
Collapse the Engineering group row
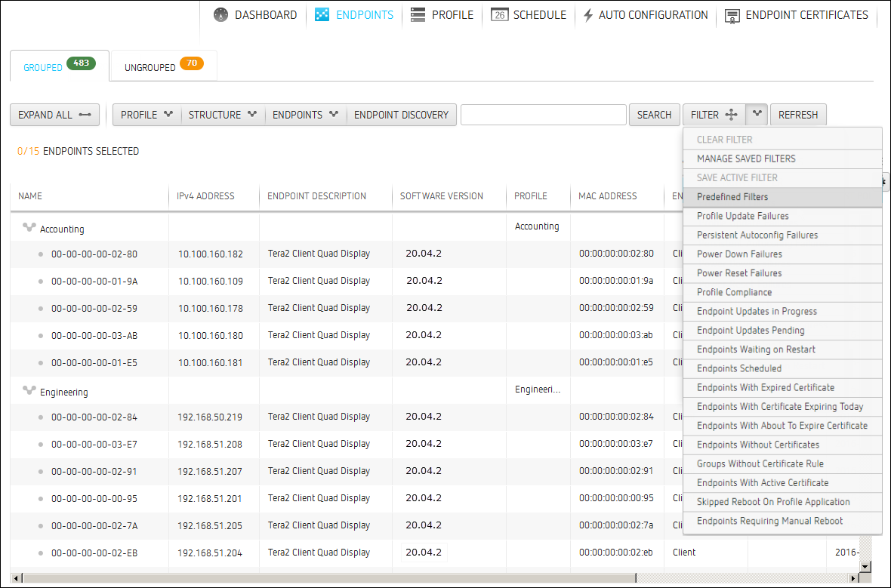(x=29, y=391)
